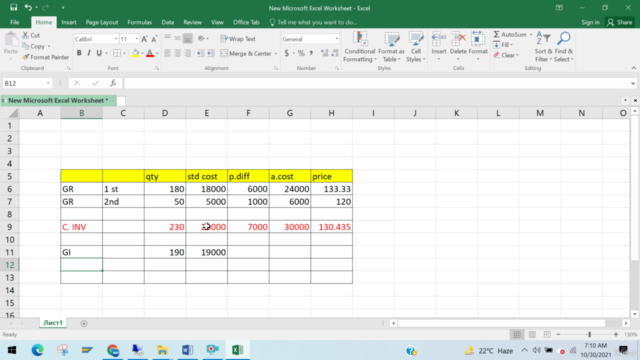Select cell H9 with value 130.435
The height and width of the screenshot is (360, 640).
click(x=331, y=227)
